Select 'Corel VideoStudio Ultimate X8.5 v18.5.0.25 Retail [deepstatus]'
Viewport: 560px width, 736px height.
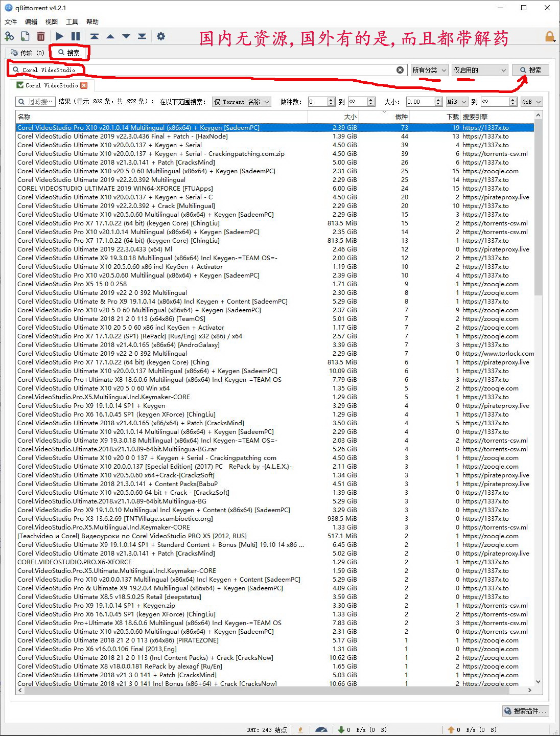(x=275, y=597)
